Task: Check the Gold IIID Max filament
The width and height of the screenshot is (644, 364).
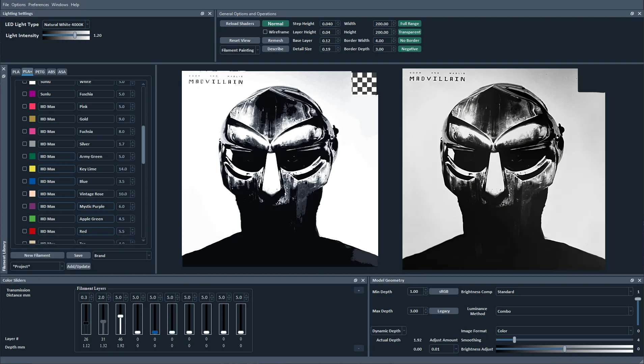Action: 24,118
